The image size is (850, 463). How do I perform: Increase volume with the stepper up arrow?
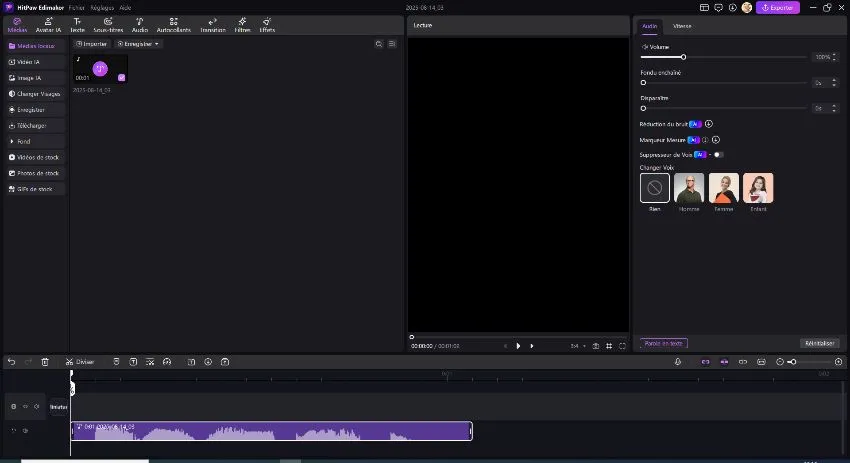pyautogui.click(x=834, y=55)
